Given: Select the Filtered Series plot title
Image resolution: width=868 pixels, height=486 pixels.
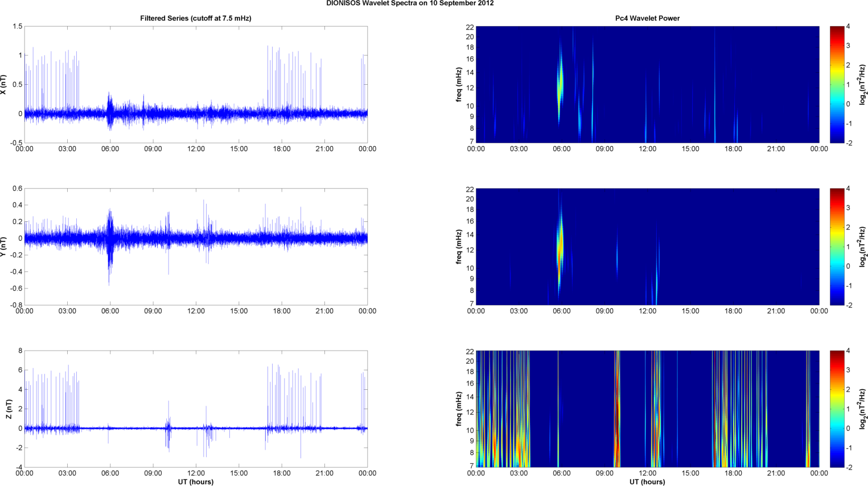Looking at the screenshot, I should coord(196,18).
